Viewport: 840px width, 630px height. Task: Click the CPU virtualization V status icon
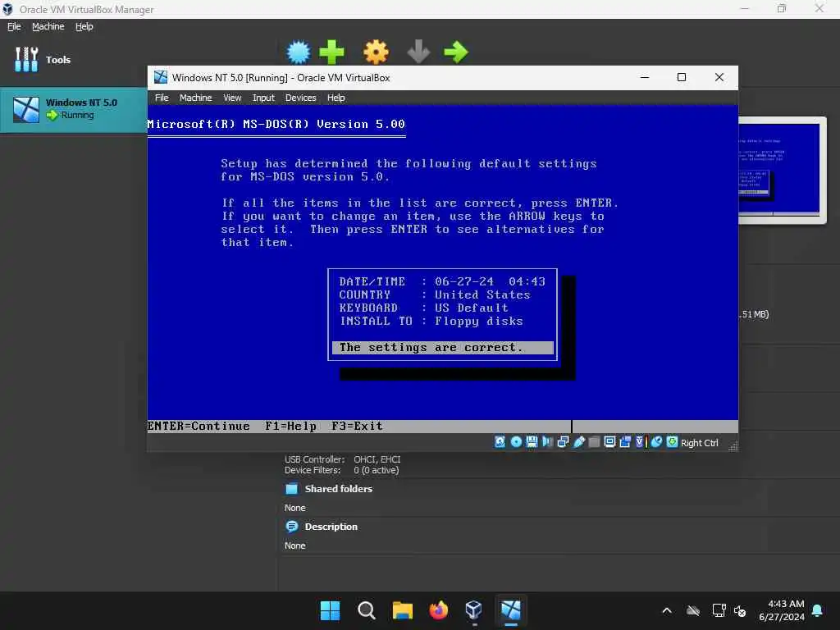[641, 442]
